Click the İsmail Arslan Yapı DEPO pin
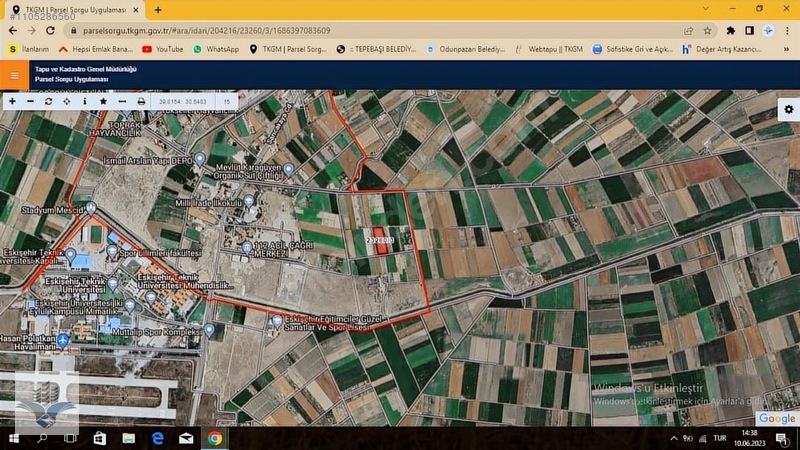Image resolution: width=800 pixels, height=450 pixels. 199,159
